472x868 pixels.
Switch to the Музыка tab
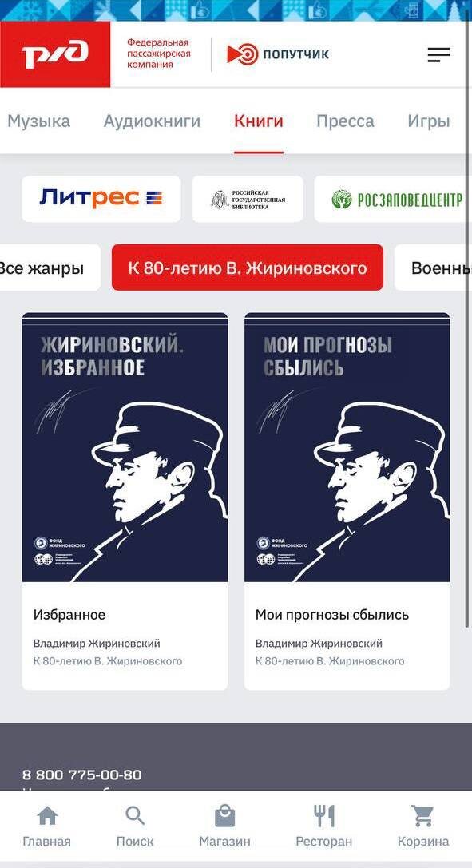point(38,121)
